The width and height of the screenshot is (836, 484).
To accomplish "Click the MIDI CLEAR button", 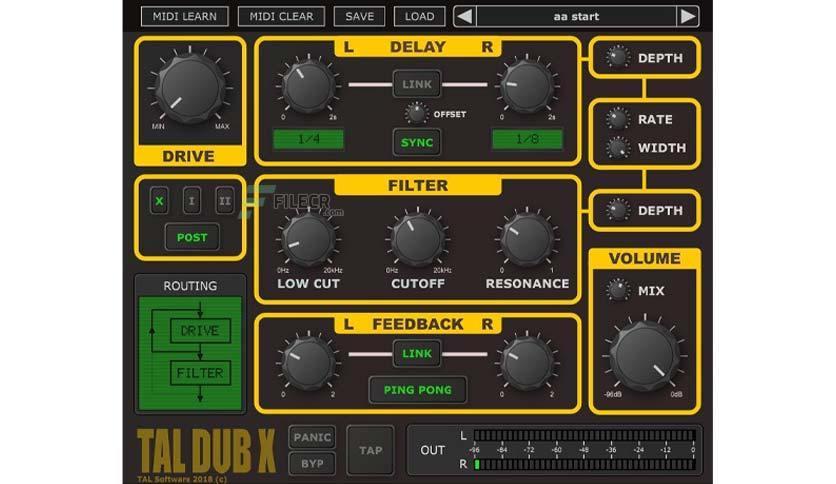I will point(281,17).
